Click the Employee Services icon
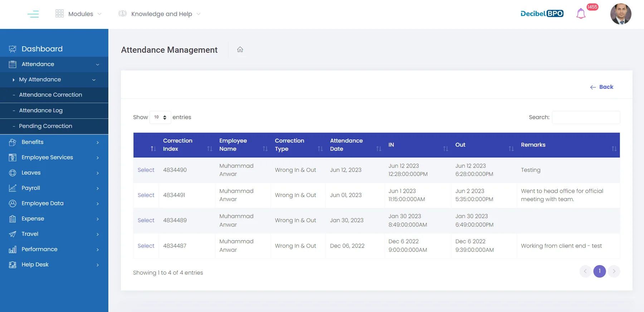 click(x=13, y=158)
